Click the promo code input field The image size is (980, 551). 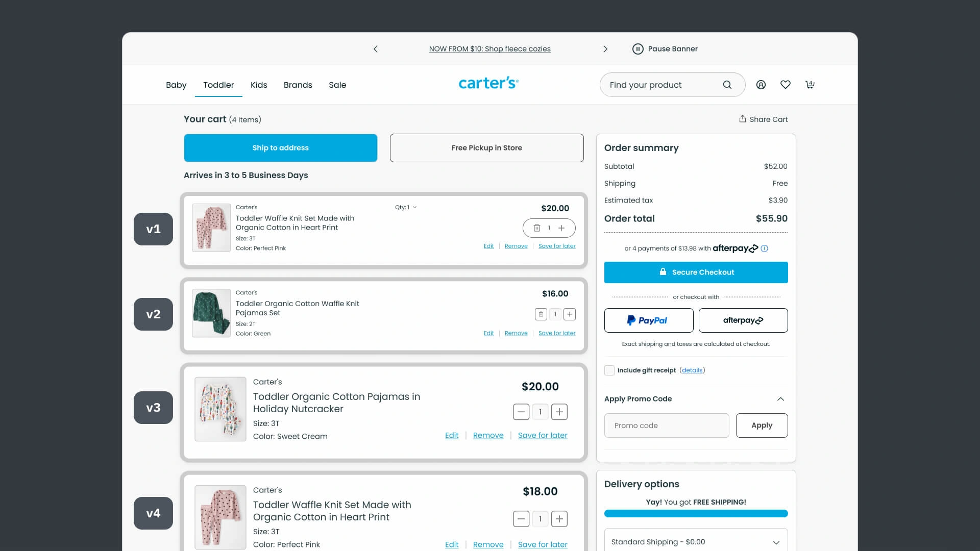(666, 425)
